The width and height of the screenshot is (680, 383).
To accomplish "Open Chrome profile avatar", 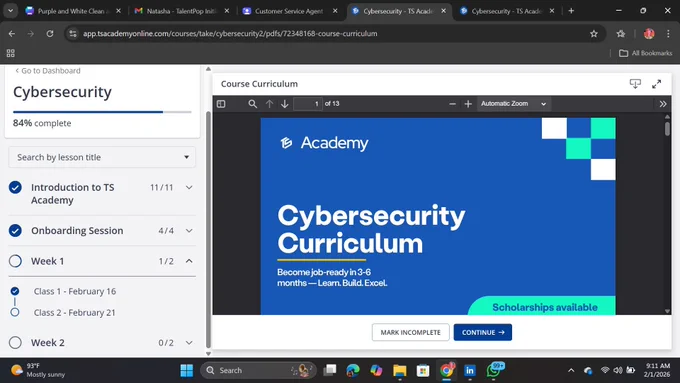I will click(649, 34).
